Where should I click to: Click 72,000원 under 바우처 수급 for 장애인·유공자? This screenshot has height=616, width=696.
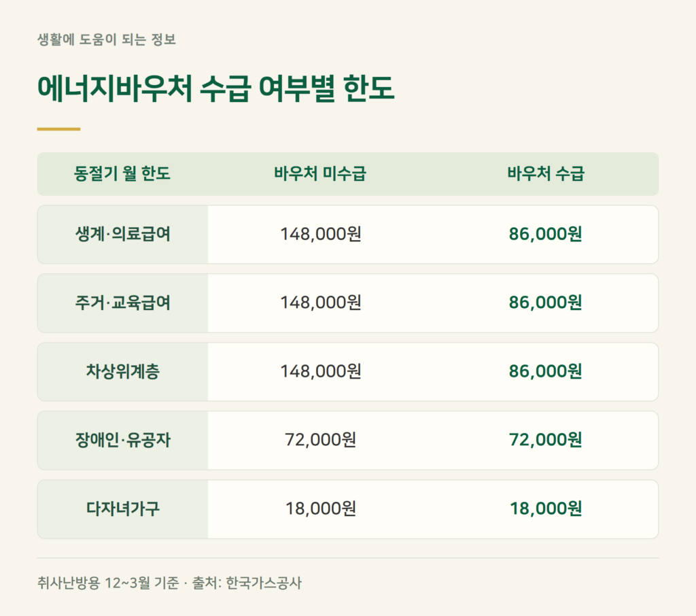click(545, 440)
